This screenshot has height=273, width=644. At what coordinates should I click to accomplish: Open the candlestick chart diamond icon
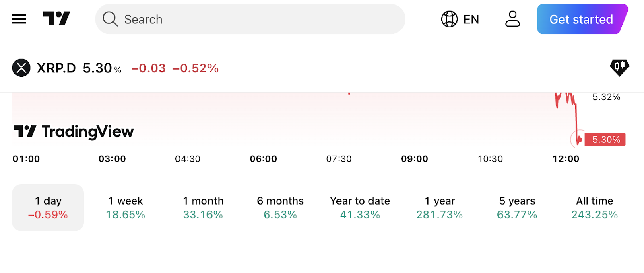tap(619, 67)
